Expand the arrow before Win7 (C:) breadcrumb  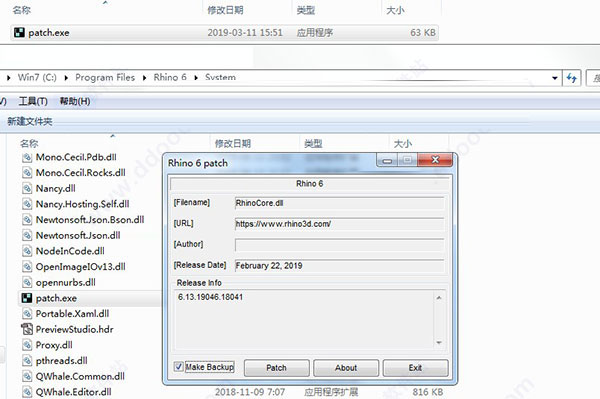coord(9,78)
